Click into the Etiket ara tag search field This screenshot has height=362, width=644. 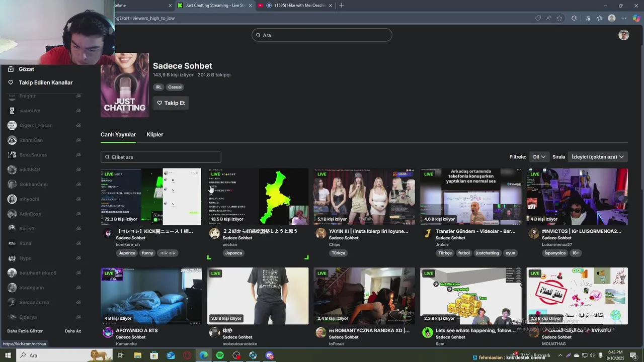[161, 157]
